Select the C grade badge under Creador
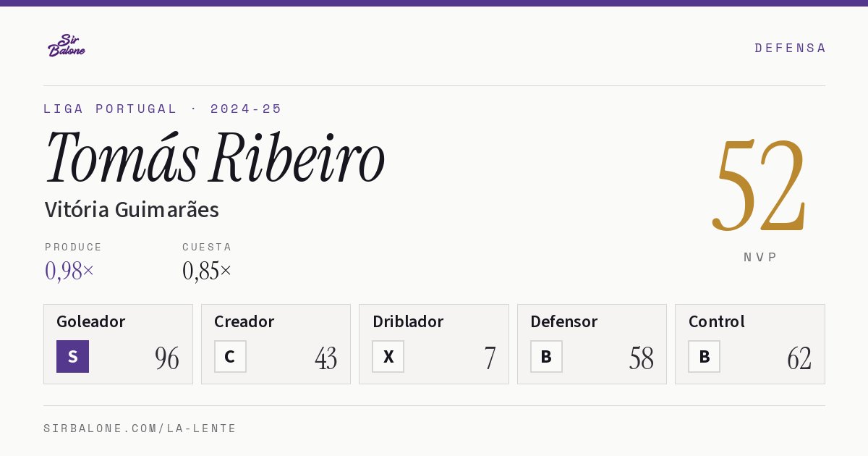868x456 pixels. pyautogui.click(x=230, y=356)
